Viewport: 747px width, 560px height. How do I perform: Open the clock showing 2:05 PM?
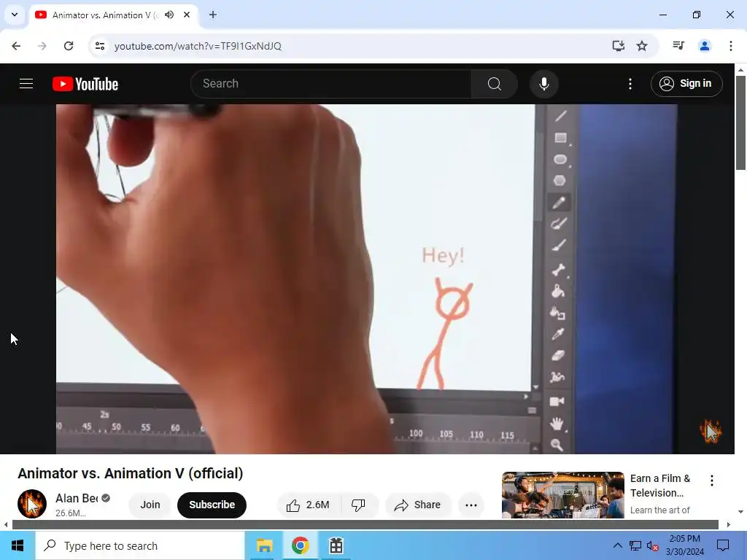click(684, 545)
